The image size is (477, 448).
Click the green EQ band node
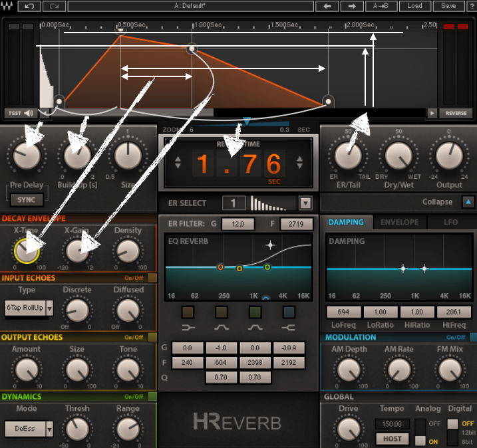tap(267, 267)
